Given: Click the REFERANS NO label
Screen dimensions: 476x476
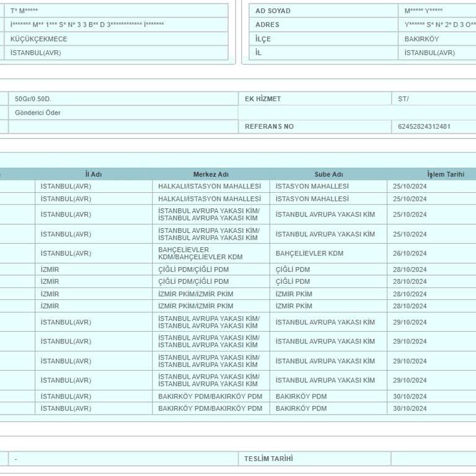Looking at the screenshot, I should pos(269,126).
